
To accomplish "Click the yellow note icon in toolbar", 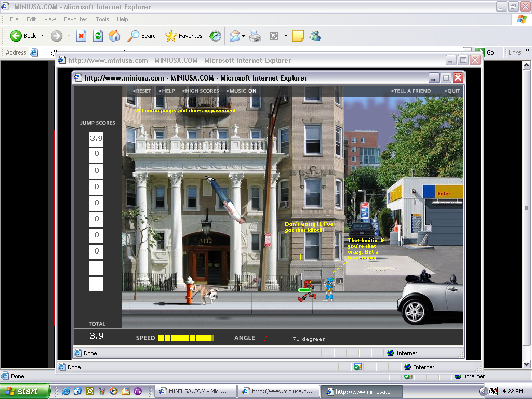I will point(298,36).
